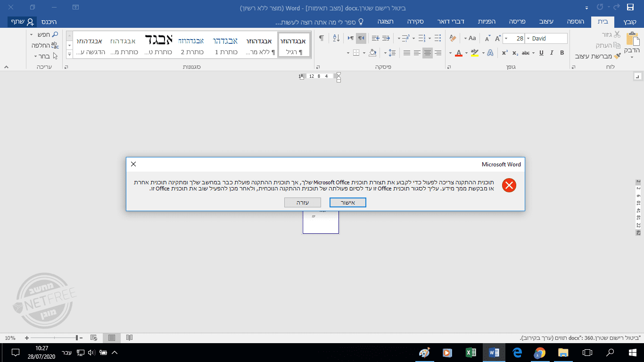Click the text effects outlined A icon
The image size is (644, 362).
pyautogui.click(x=490, y=53)
